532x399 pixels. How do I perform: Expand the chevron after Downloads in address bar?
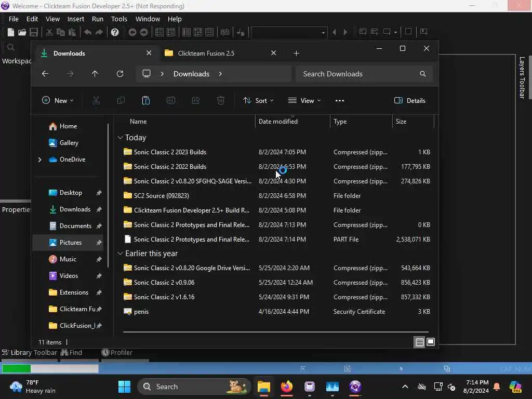click(x=220, y=74)
